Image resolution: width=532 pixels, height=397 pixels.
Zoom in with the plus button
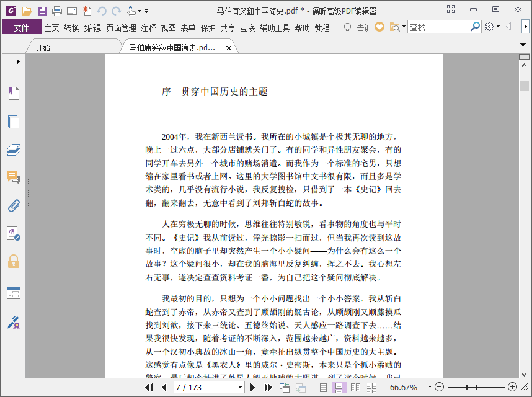(x=512, y=387)
